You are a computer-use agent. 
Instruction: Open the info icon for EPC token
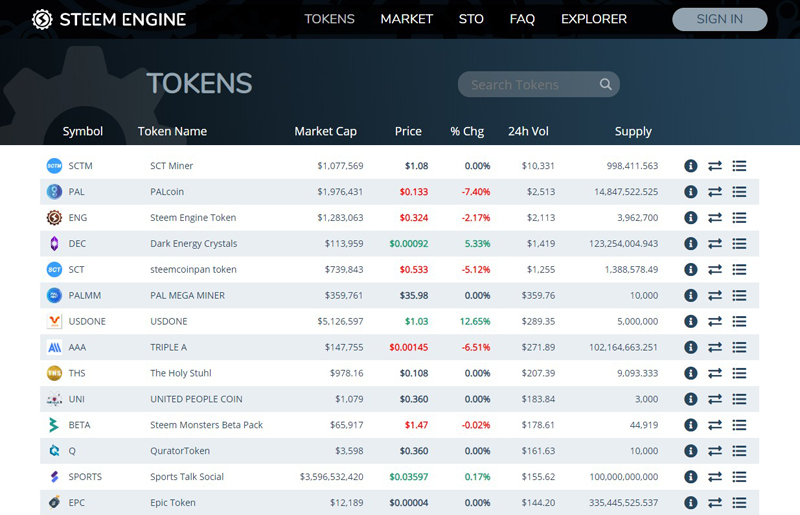pyautogui.click(x=690, y=503)
